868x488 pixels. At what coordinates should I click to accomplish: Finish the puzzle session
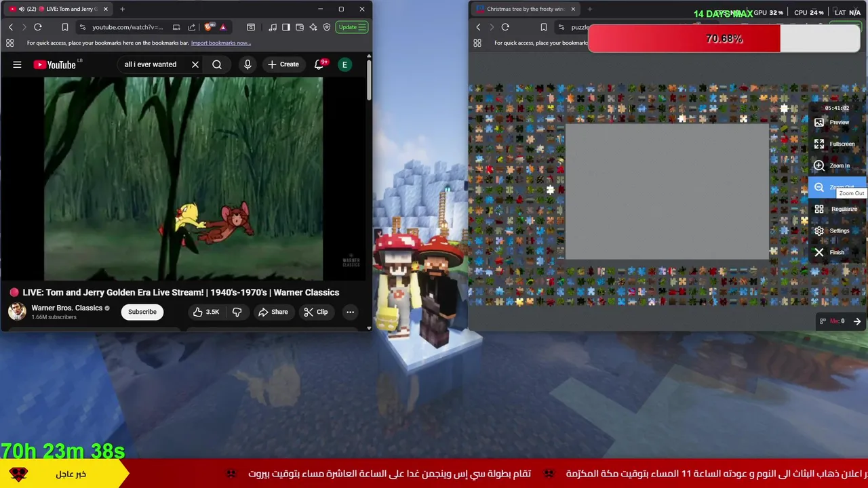point(837,252)
